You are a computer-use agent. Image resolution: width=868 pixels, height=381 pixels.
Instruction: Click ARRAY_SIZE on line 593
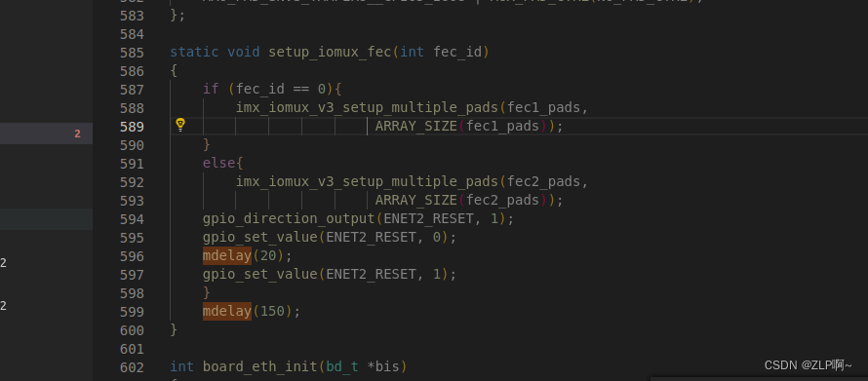click(416, 200)
